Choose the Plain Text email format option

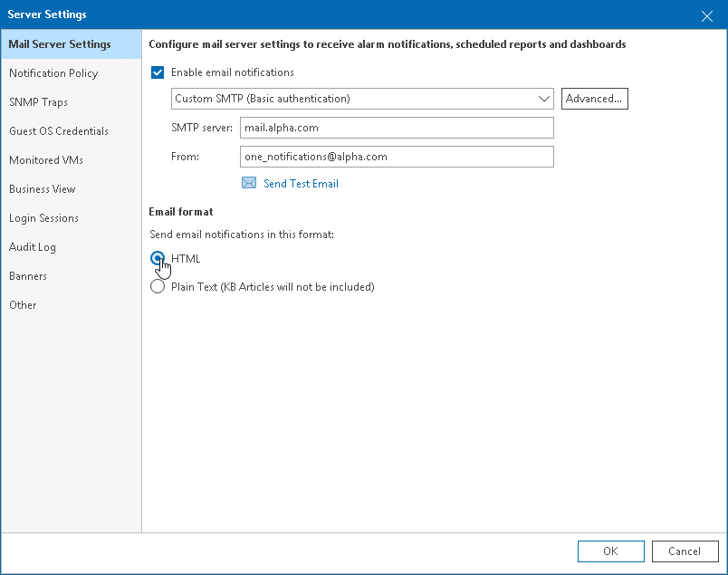(x=158, y=287)
